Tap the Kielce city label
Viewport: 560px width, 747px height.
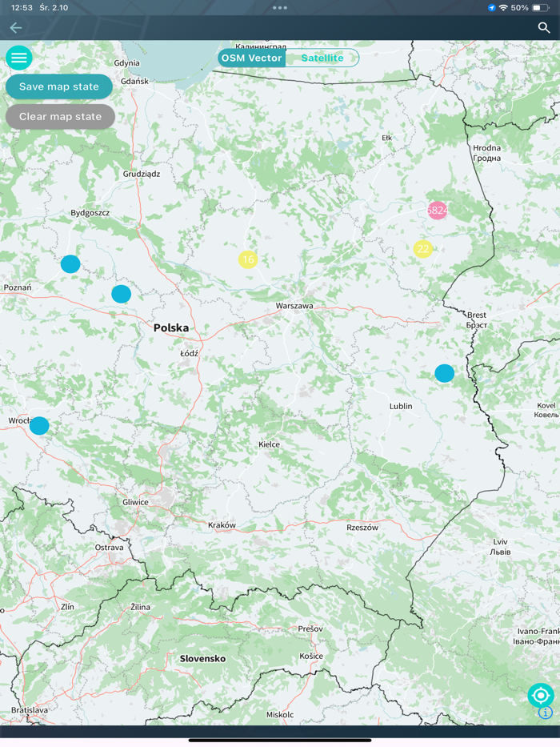(x=269, y=444)
